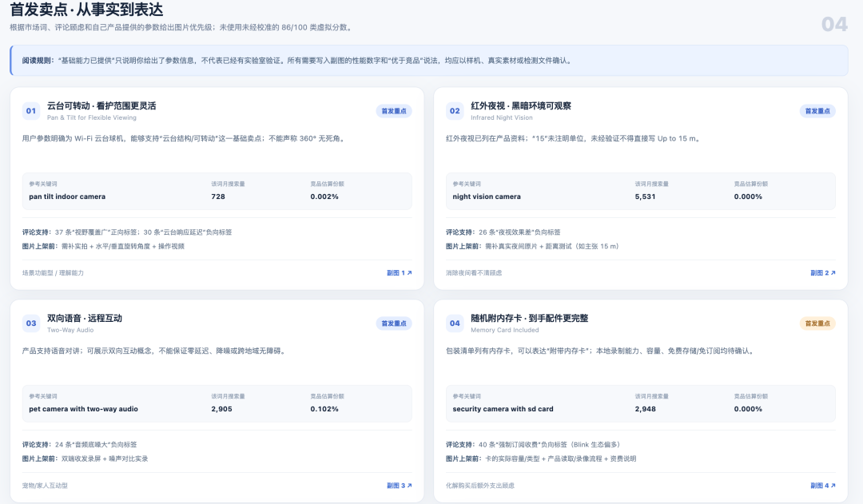Click 图片上架前 line about 操作视频

pos(103,247)
